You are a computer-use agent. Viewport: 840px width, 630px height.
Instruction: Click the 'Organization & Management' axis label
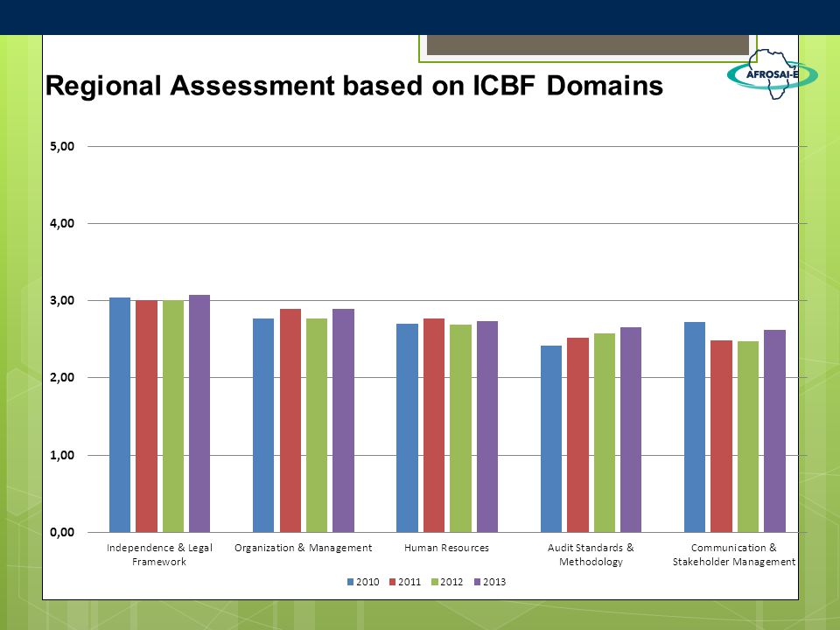[x=304, y=548]
